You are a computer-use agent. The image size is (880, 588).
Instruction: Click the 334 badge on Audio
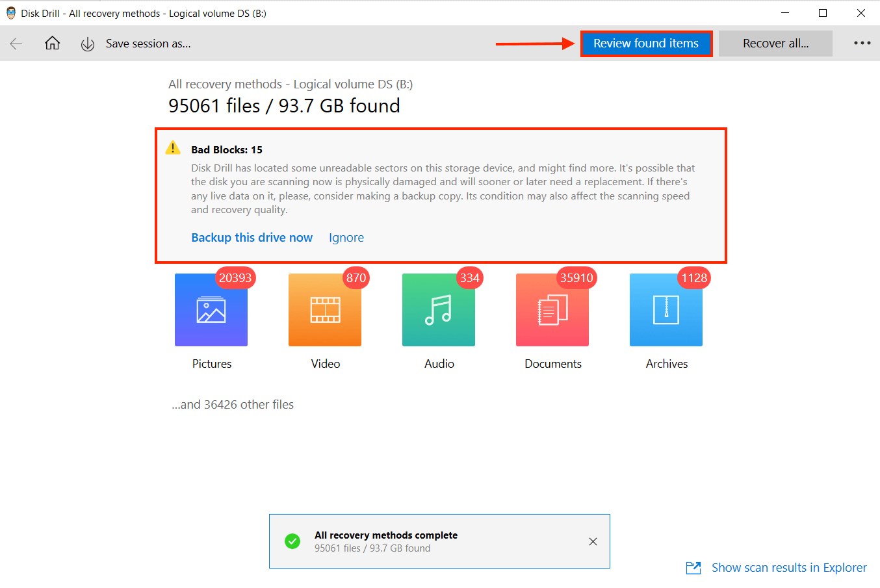tap(470, 278)
